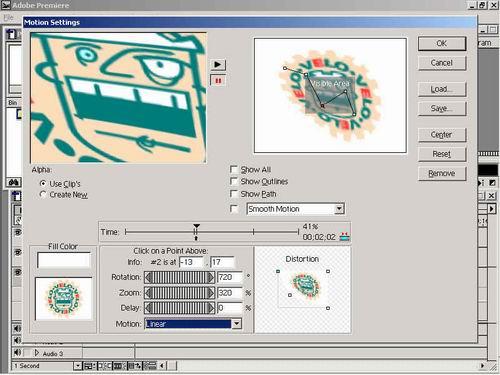This screenshot has height=375, width=500.
Task: Click the Rotation left arrow
Action: [x=149, y=277]
